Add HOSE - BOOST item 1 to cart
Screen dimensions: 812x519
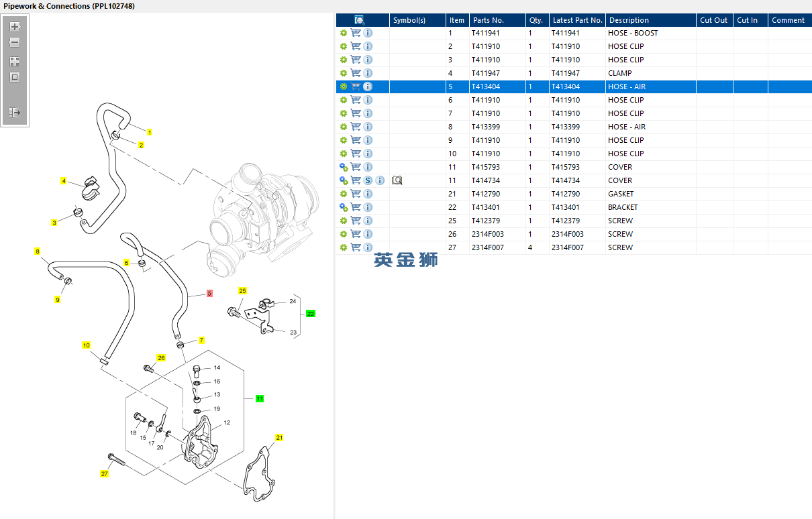356,33
